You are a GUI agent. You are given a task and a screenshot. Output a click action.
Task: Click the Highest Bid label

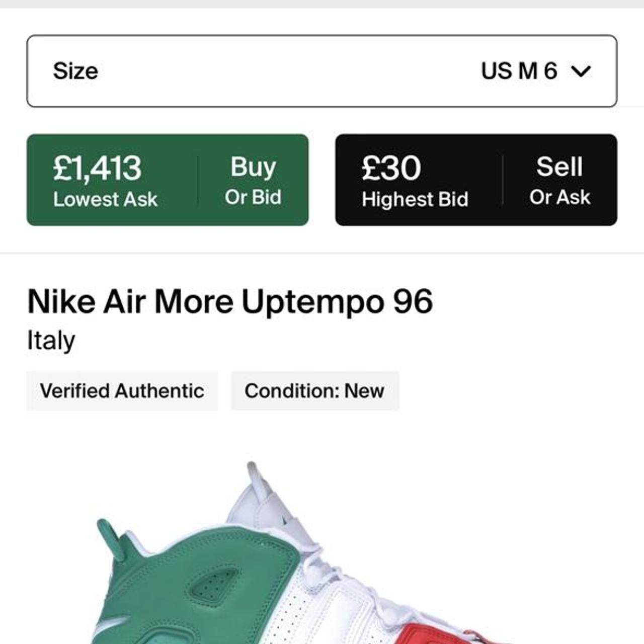tap(415, 200)
